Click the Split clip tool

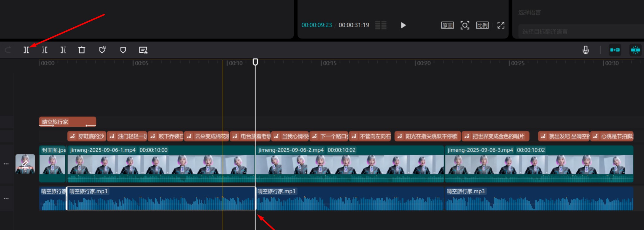click(26, 50)
